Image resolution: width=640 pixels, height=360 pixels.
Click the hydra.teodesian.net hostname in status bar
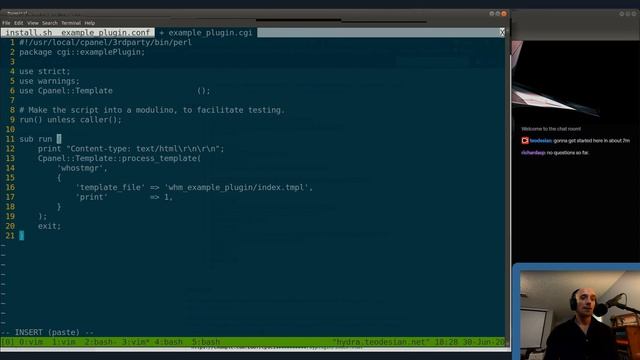(380, 342)
